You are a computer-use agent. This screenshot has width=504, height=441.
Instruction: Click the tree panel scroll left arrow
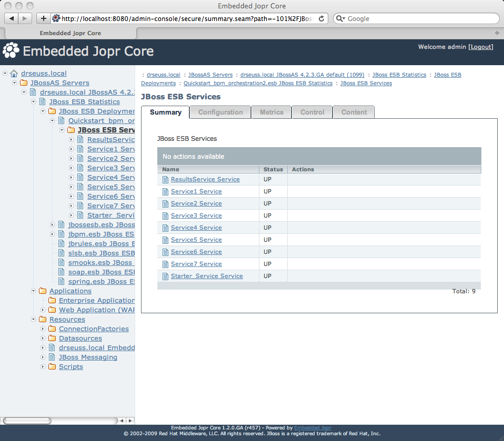pyautogui.click(x=122, y=421)
